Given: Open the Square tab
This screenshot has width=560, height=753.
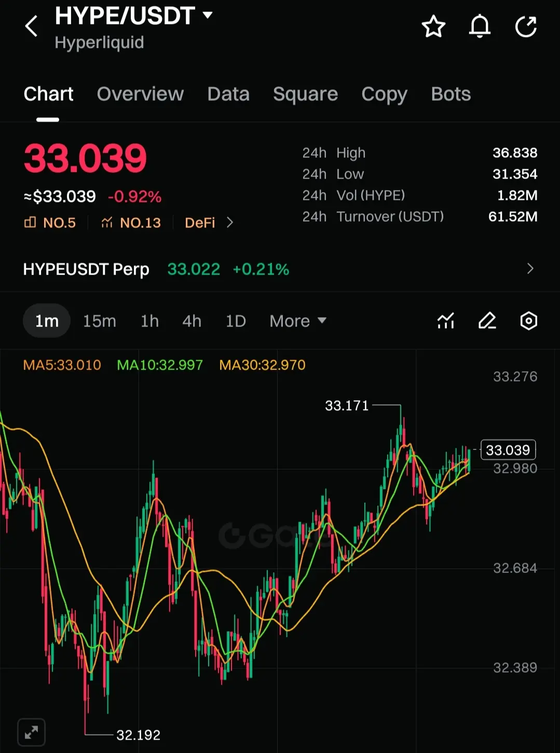Looking at the screenshot, I should (x=305, y=94).
